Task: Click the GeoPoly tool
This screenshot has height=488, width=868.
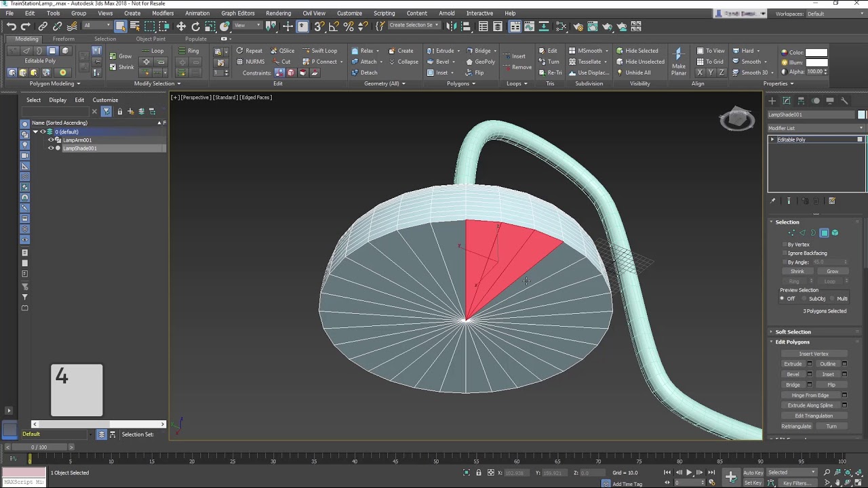Action: click(x=480, y=62)
